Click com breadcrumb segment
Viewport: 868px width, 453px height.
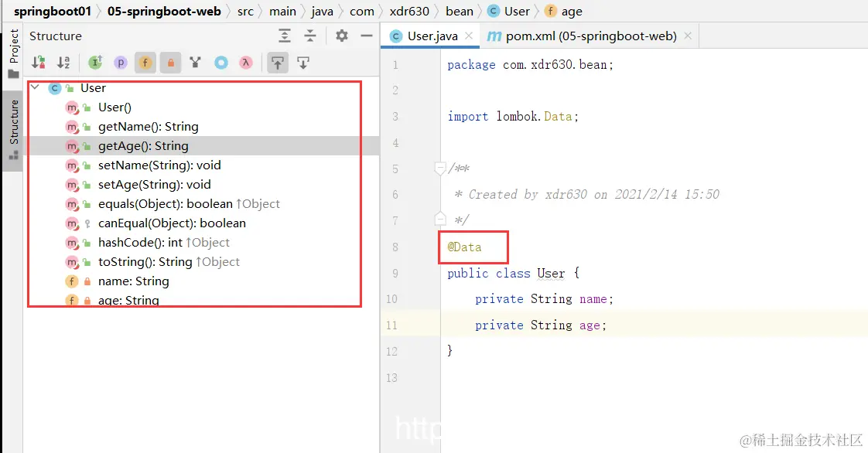click(x=362, y=11)
